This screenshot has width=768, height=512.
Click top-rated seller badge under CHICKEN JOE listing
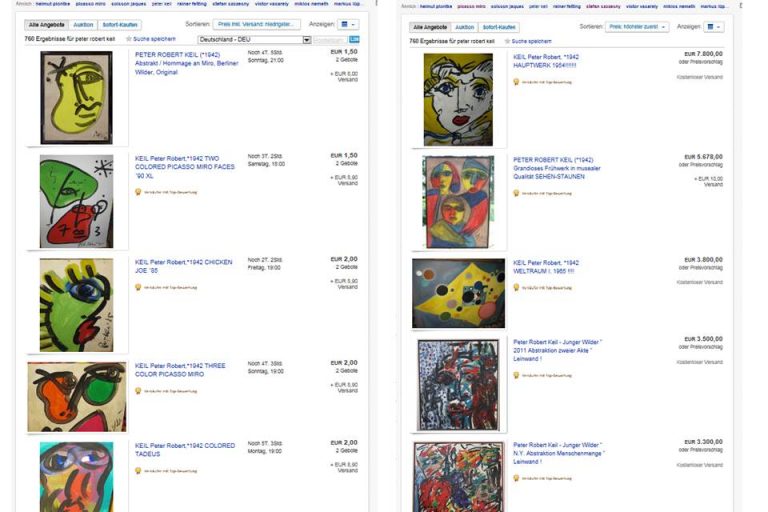(x=138, y=287)
